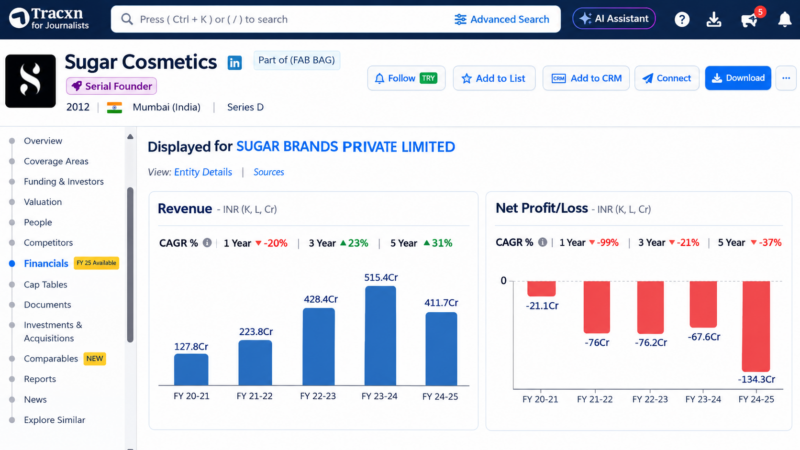The image size is (800, 450).
Task: Click the sidebar scroll up arrow
Action: coord(130,137)
